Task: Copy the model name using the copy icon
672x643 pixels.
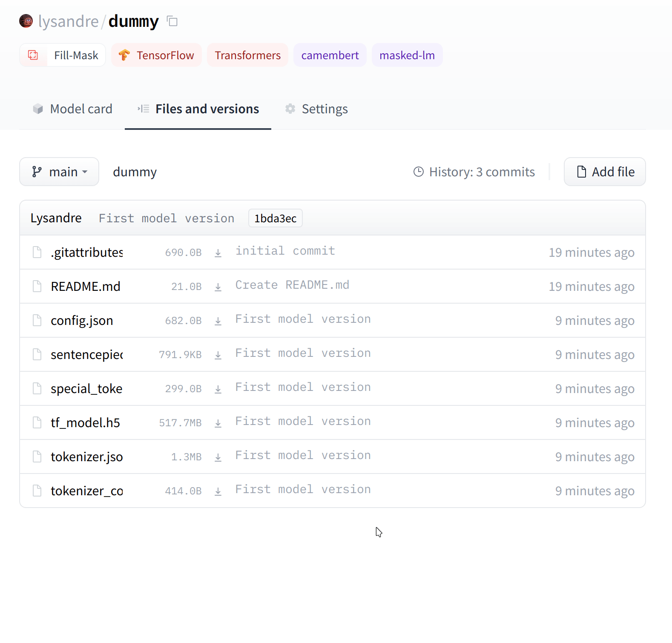Action: [x=172, y=21]
